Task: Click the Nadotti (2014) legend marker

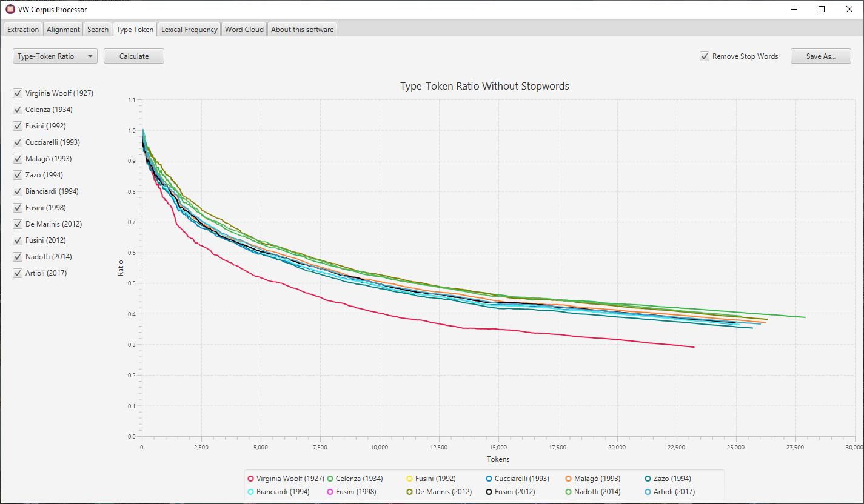Action: tap(569, 492)
